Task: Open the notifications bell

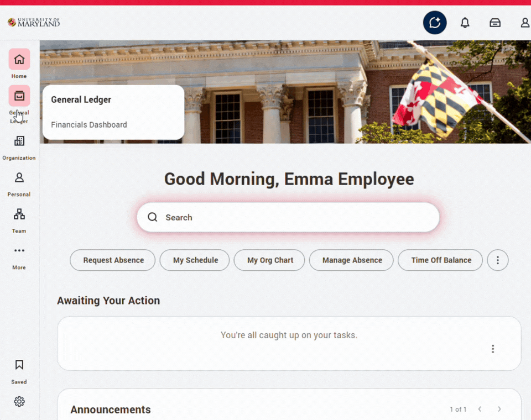Action: click(x=465, y=23)
